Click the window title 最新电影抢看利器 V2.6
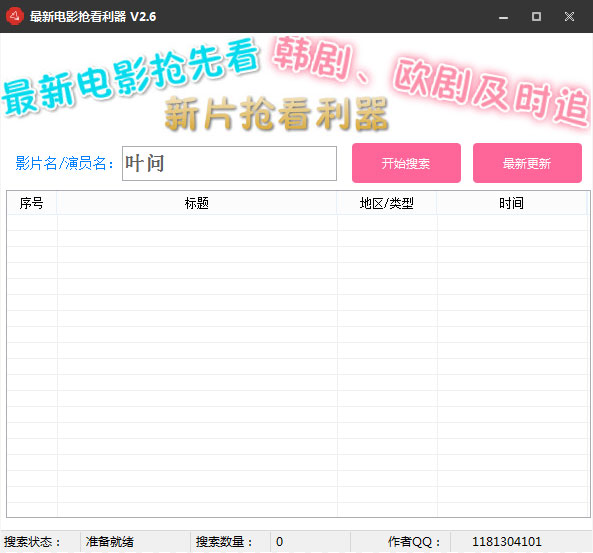This screenshot has width=593, height=553. click(x=93, y=17)
